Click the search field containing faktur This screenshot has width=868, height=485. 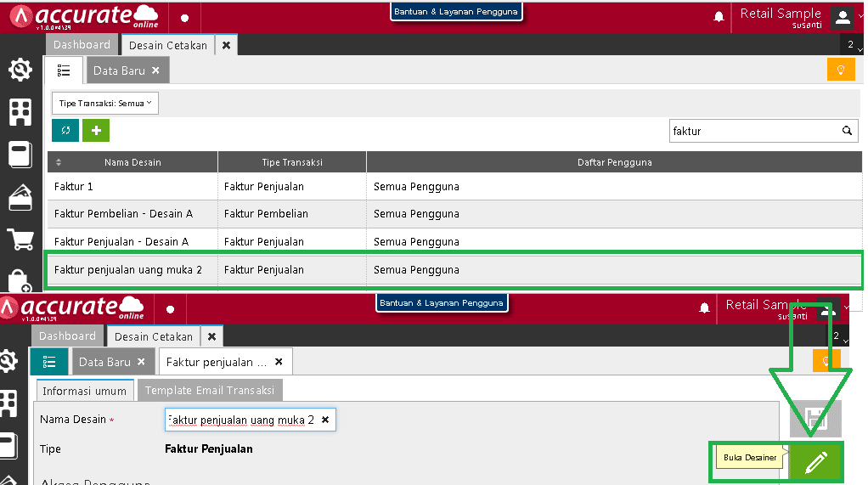(752, 131)
